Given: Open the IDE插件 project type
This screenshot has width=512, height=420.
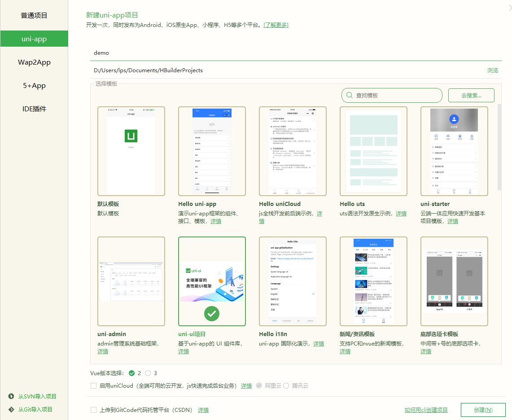Looking at the screenshot, I should pos(34,109).
